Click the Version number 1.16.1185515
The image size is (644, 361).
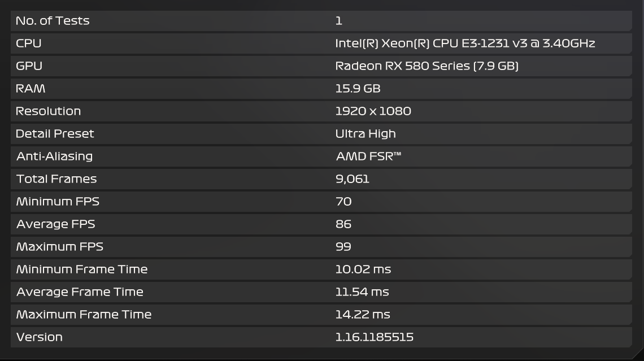coord(375,337)
